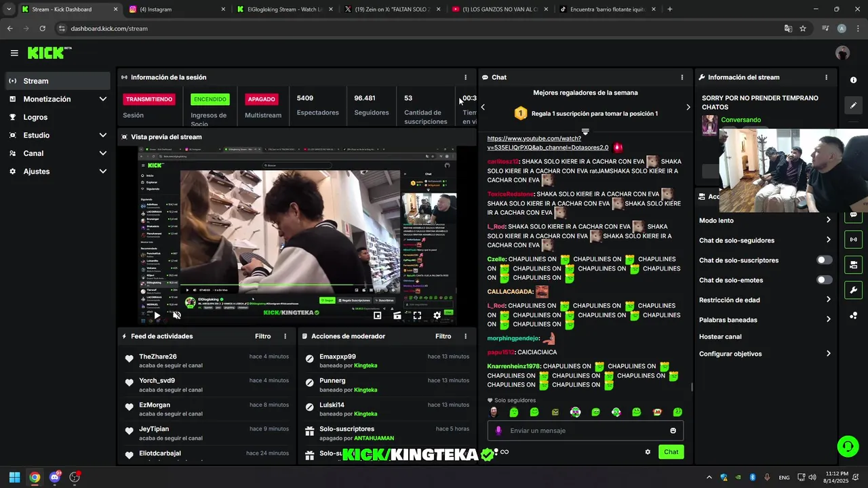Click Hostear canal option
Image resolution: width=868 pixels, height=488 pixels.
[720, 337]
